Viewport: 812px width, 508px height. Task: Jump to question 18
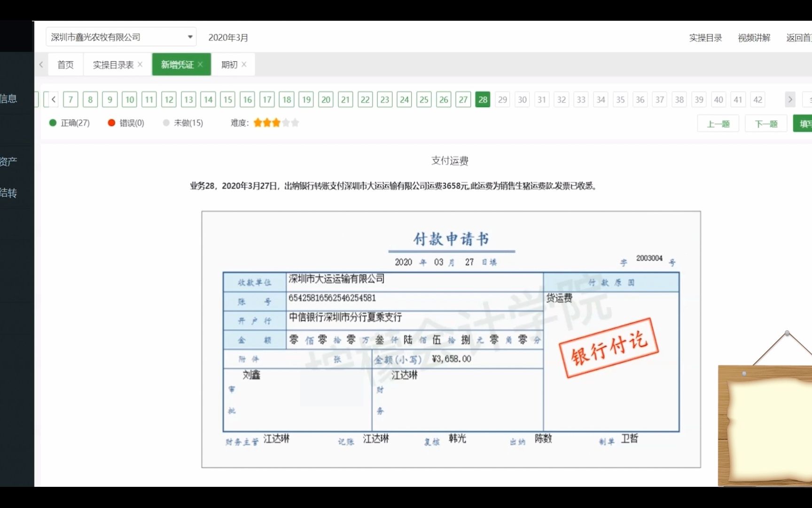[x=287, y=99]
